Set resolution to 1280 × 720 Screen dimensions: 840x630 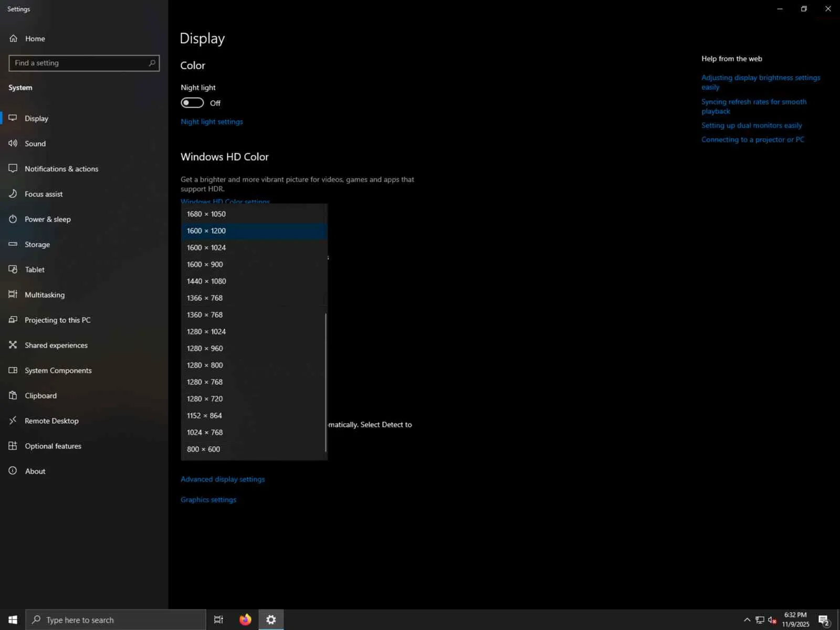click(254, 398)
